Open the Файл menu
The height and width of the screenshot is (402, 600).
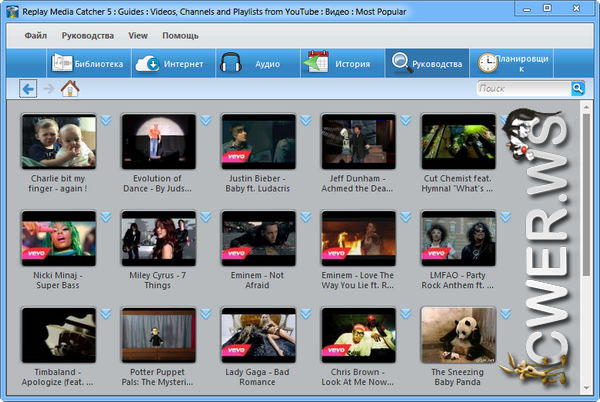[x=36, y=35]
